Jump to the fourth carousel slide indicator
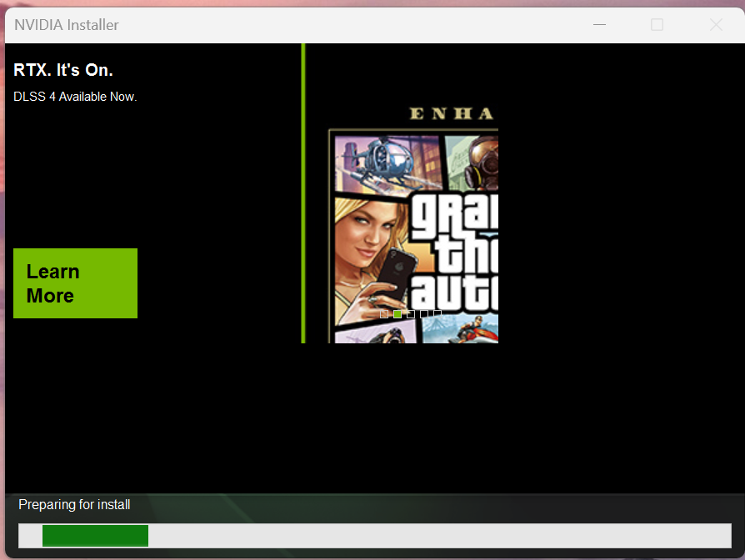This screenshot has width=745, height=560. tap(424, 314)
